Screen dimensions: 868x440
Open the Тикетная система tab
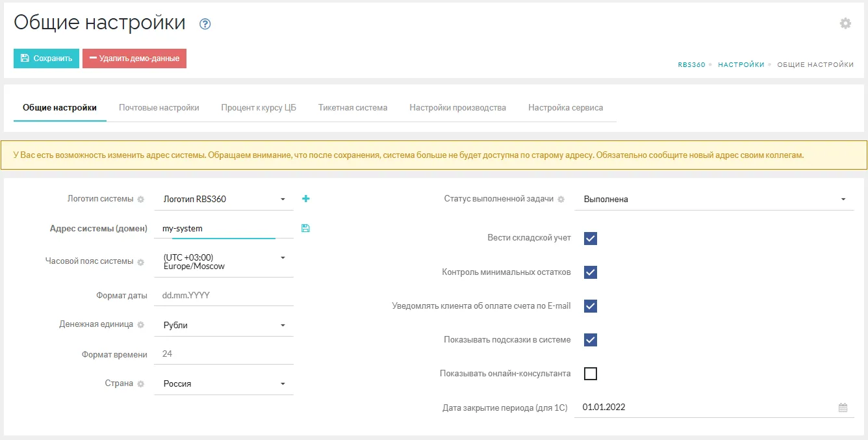point(353,108)
